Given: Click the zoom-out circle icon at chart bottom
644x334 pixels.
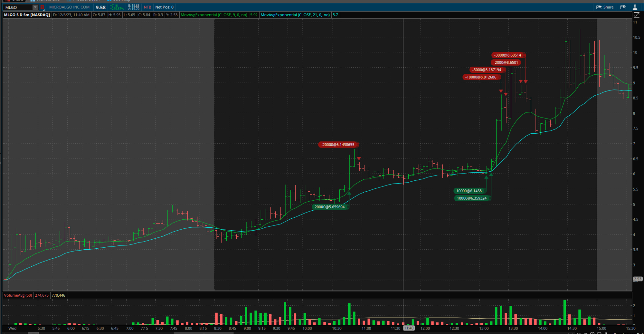Looking at the screenshot, I should point(599,333).
